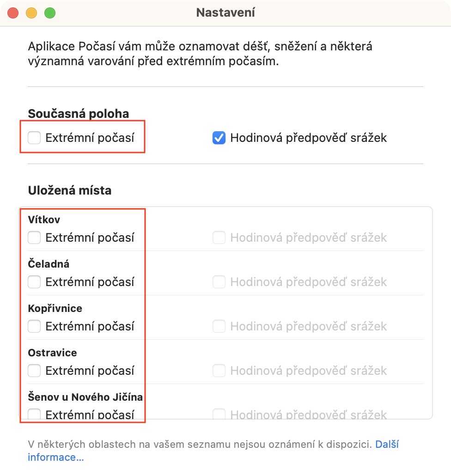The width and height of the screenshot is (451, 476).
Task: Enable Extrémní počasí for Současná poloha
Action: (34, 138)
